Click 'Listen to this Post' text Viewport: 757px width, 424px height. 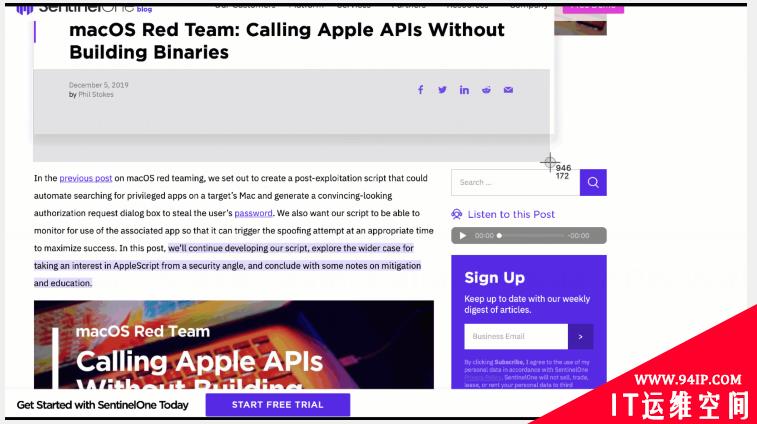tap(511, 214)
